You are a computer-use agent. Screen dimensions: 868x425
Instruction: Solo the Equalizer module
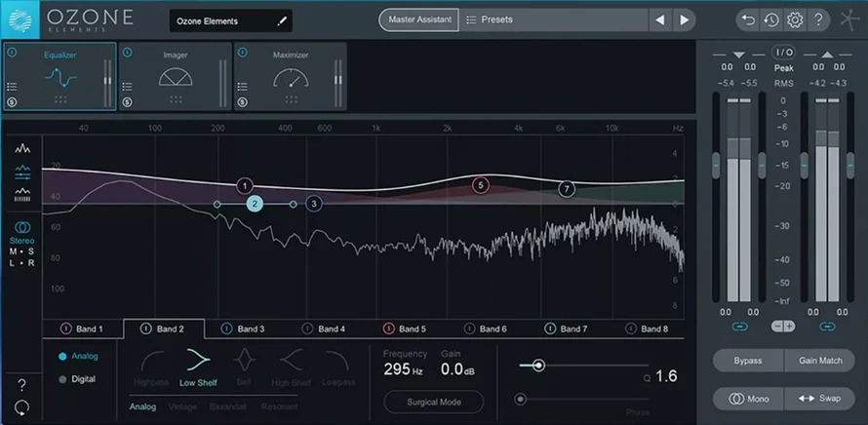[x=12, y=102]
